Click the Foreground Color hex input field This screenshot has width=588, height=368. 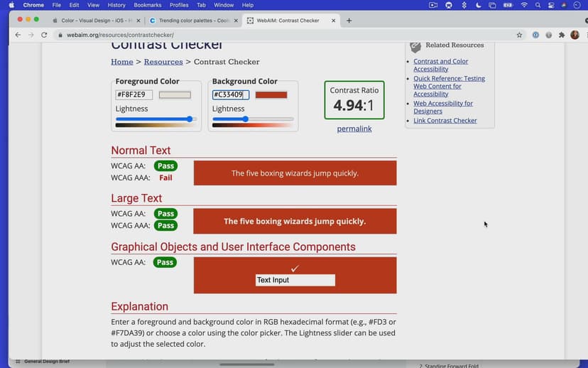(134, 95)
